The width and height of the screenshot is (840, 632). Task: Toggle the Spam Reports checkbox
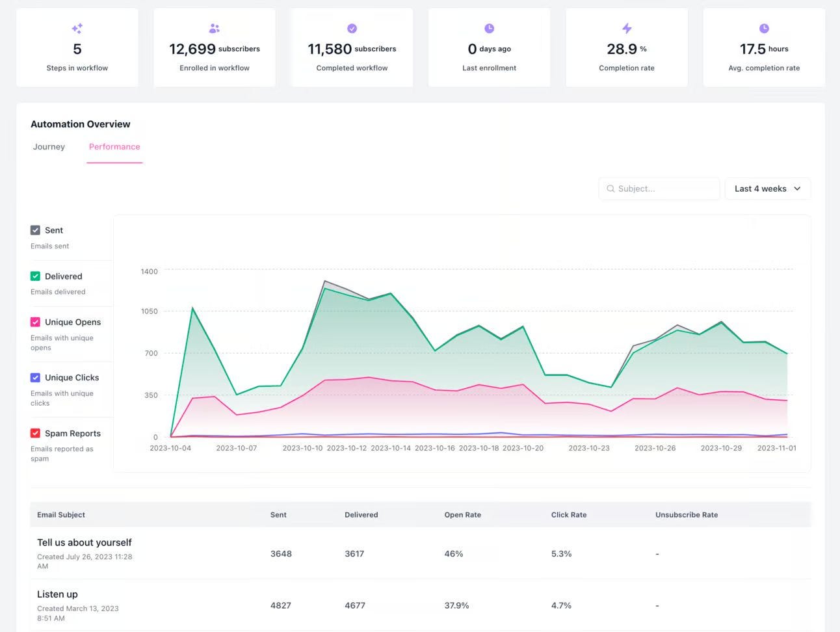click(35, 433)
